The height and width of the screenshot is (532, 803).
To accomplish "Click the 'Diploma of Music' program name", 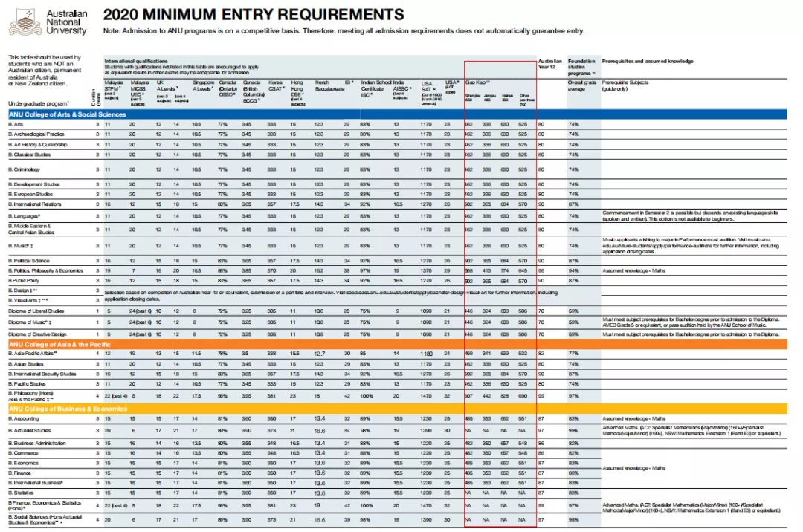I will 30,322.
